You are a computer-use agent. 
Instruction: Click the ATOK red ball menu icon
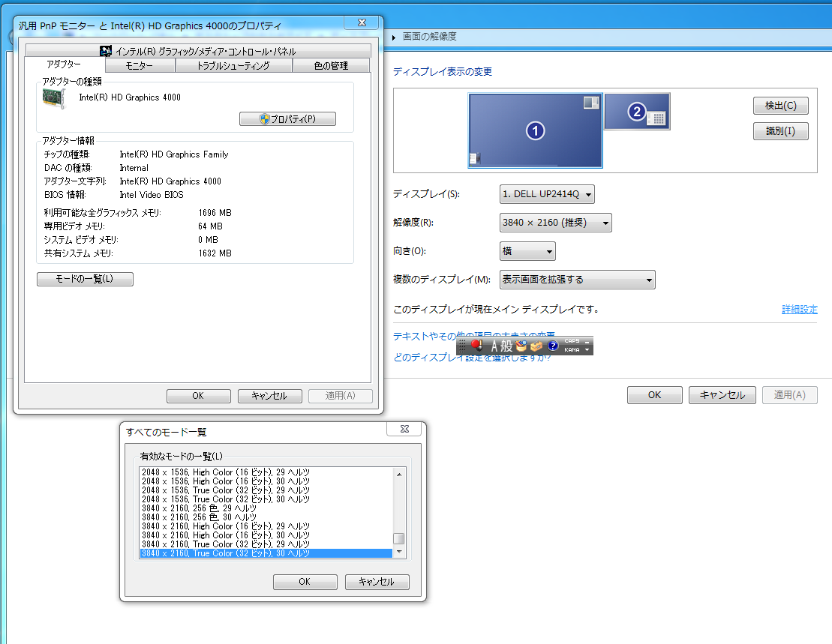pos(476,346)
